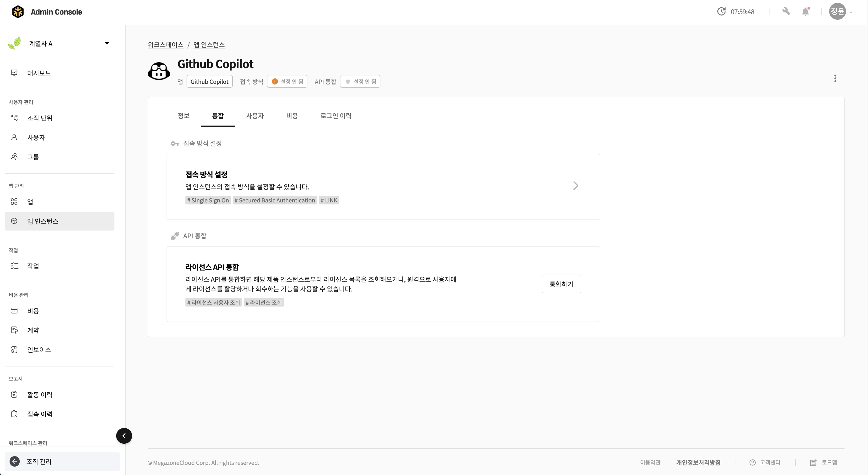Viewport: 868px width, 475px height.
Task: Click the 통합하기 button
Action: point(561,284)
